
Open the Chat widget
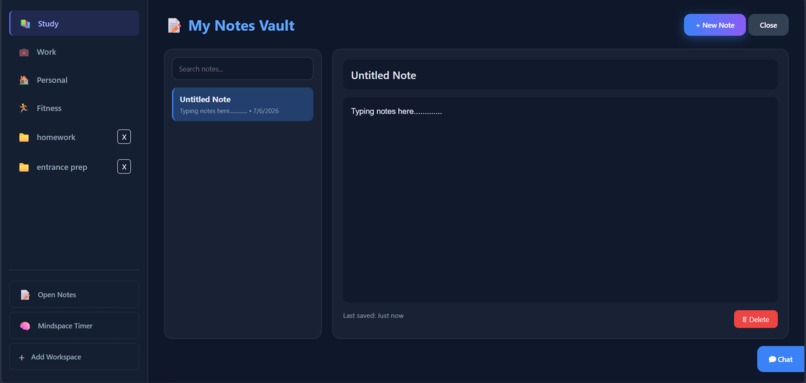tap(781, 359)
